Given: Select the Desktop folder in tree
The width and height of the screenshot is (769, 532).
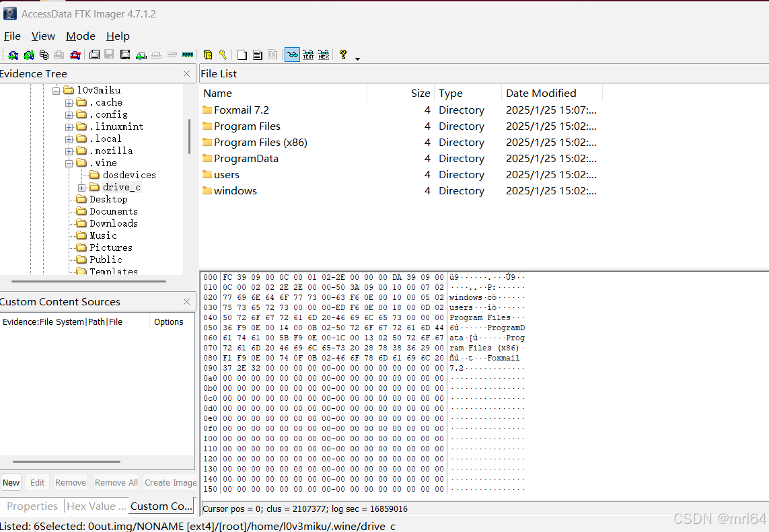Looking at the screenshot, I should (108, 200).
